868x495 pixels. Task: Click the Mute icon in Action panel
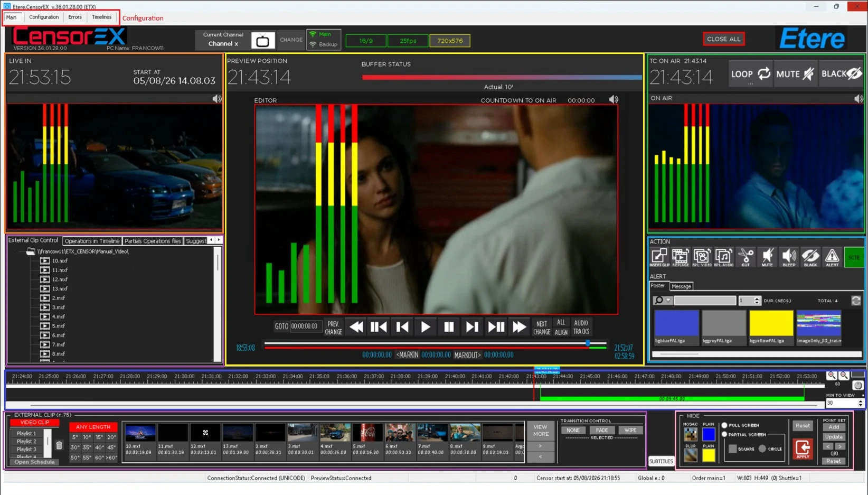(767, 257)
